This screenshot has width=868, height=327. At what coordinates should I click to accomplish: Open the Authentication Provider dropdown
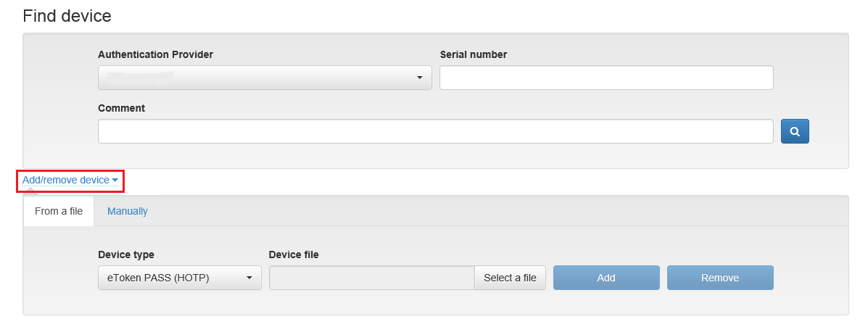pyautogui.click(x=264, y=78)
